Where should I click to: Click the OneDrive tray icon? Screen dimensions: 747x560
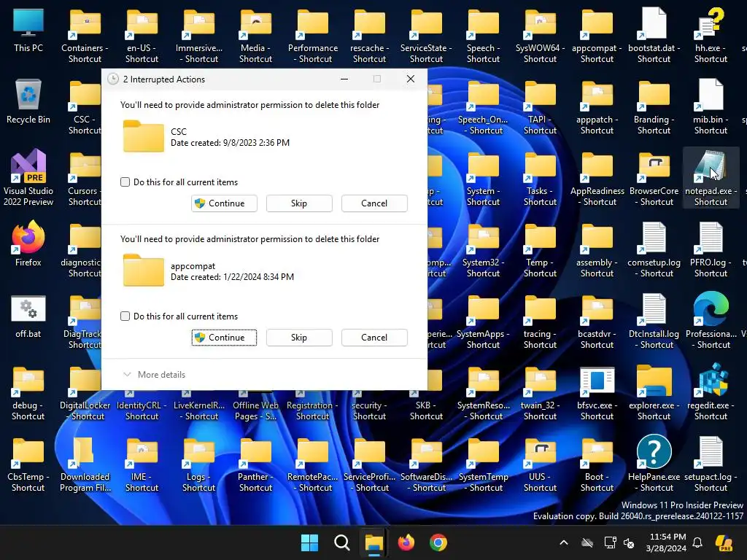tap(587, 542)
